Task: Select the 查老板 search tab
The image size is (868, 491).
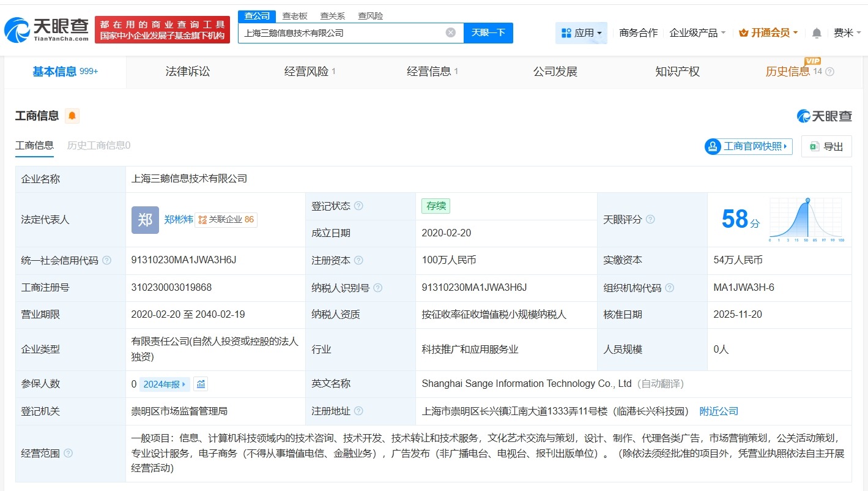Action: (x=295, y=15)
